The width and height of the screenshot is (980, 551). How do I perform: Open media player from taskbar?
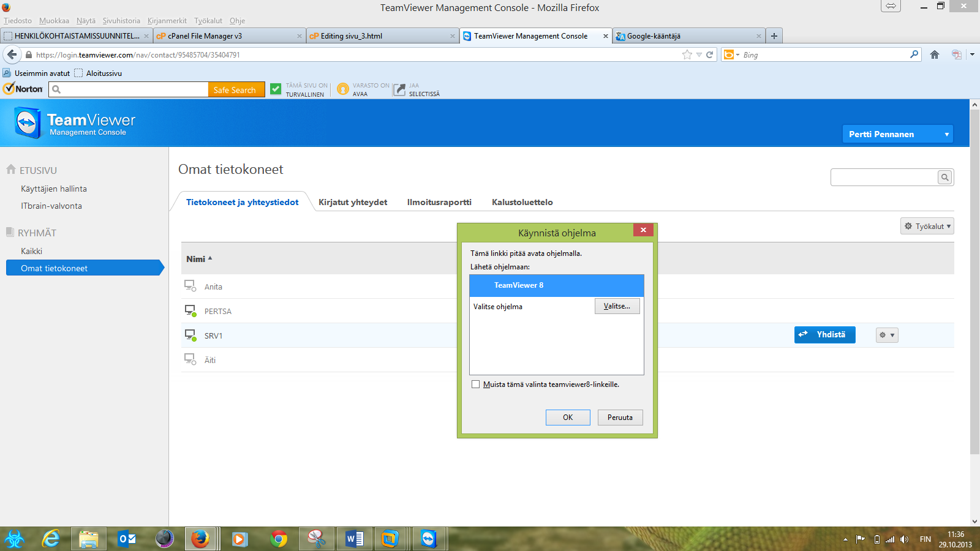coord(239,539)
